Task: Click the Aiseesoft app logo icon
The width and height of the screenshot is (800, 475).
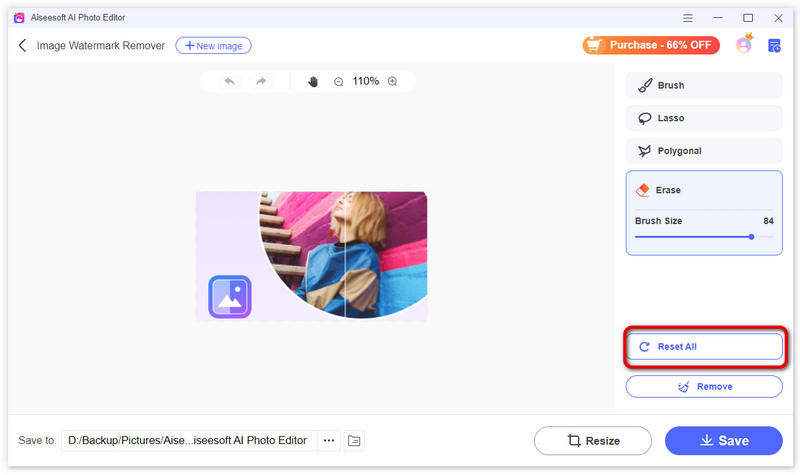Action: pos(19,18)
